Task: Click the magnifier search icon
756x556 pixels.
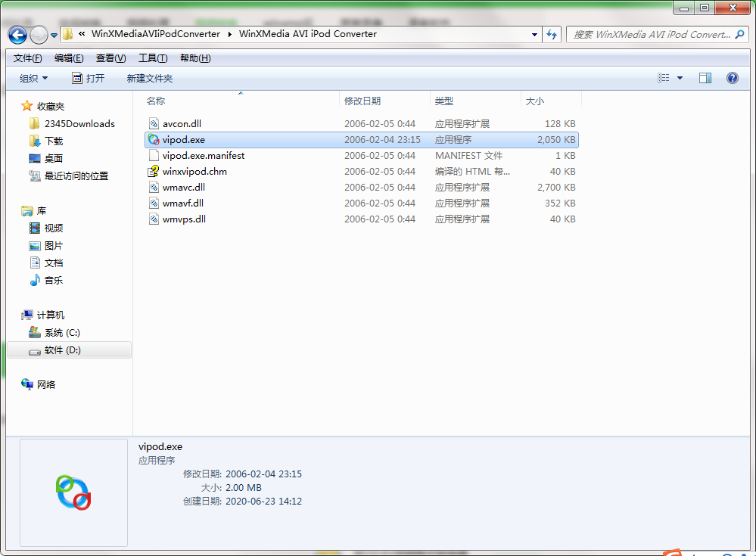Action: point(740,34)
